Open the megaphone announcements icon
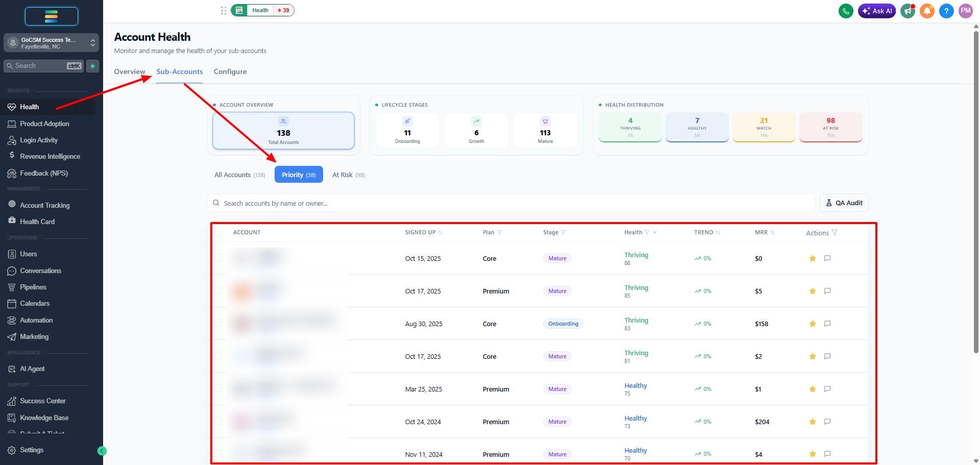Image resolution: width=980 pixels, height=465 pixels. (x=908, y=11)
